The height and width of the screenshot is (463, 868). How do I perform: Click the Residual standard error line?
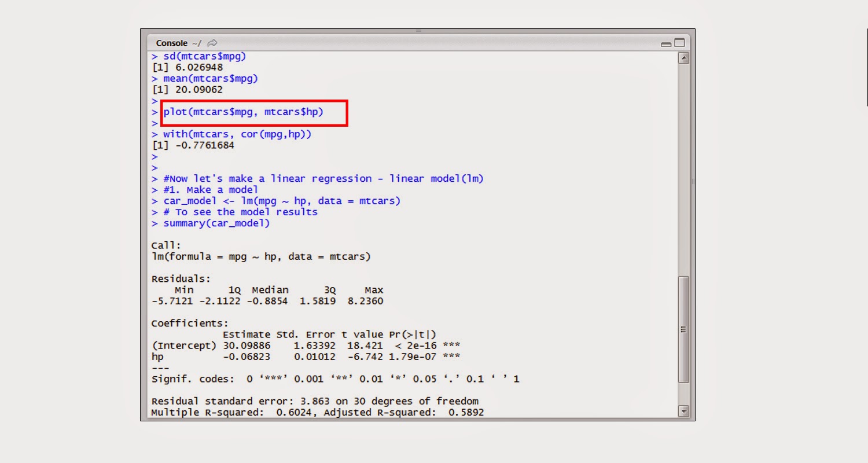pyautogui.click(x=314, y=400)
